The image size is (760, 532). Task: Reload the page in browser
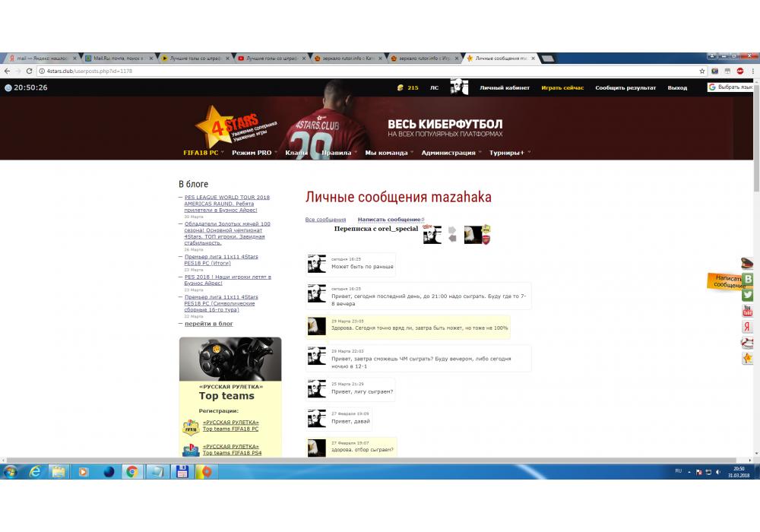point(29,71)
